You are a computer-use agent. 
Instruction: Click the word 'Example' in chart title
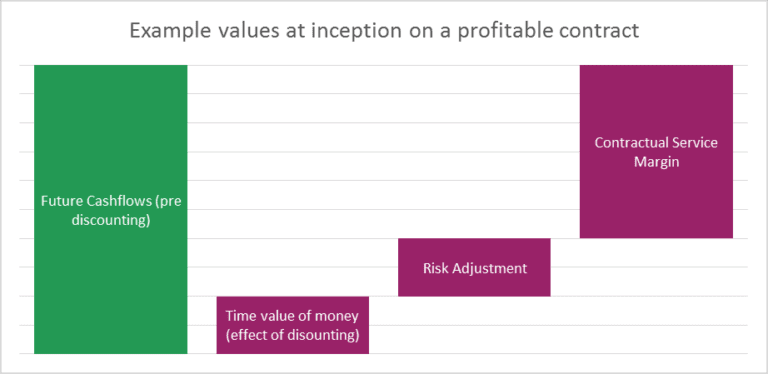[162, 31]
